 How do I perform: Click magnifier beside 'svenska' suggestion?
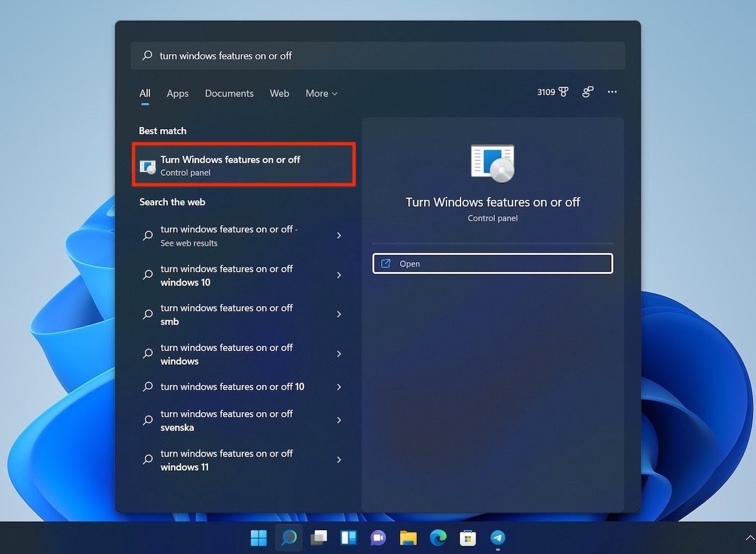coord(148,420)
